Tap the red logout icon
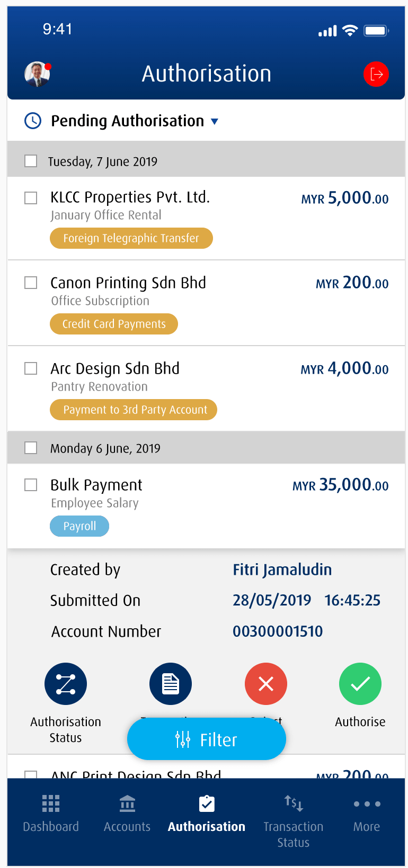This screenshot has width=408, height=868. pos(376,74)
